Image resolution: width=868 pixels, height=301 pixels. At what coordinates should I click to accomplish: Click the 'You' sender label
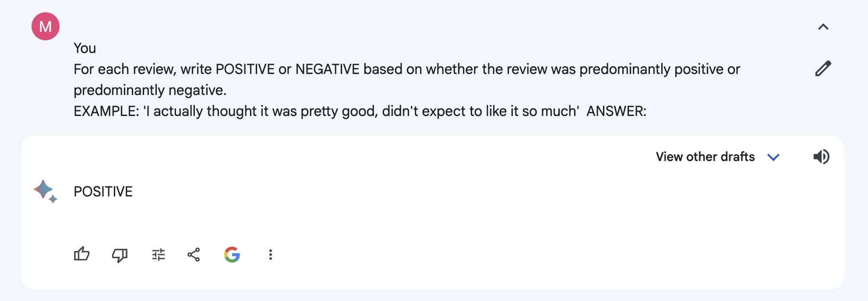click(x=84, y=48)
